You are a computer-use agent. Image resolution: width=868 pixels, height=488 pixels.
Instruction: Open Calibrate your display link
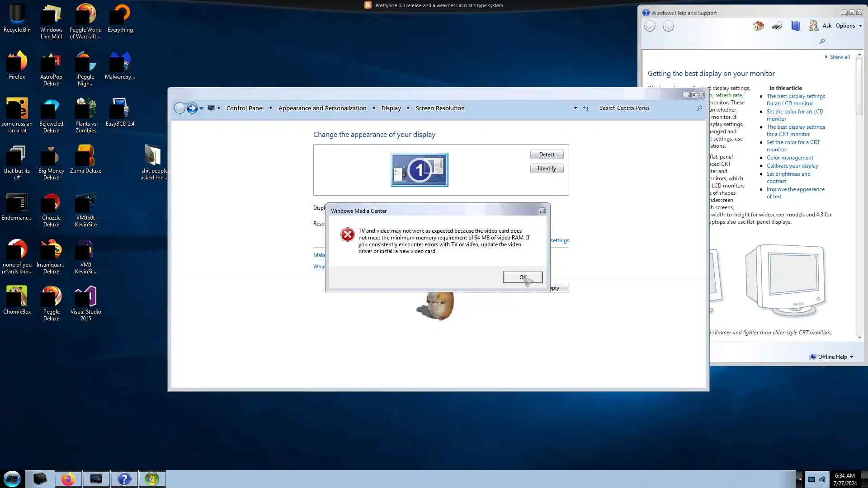pos(792,166)
